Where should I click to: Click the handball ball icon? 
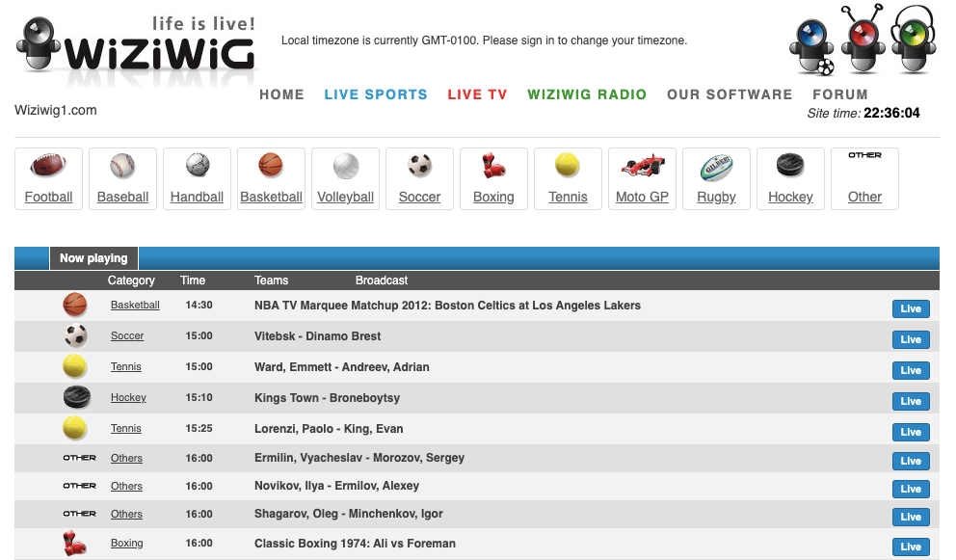tap(197, 165)
